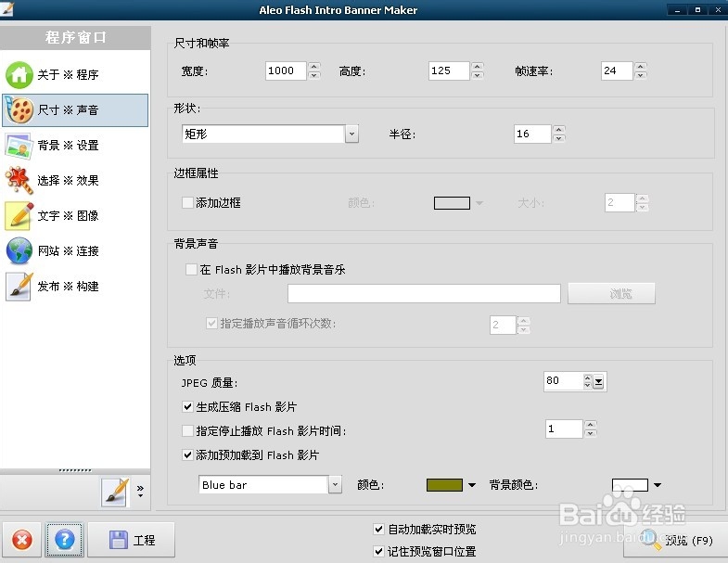
Task: Open the 矩形 shape dropdown
Action: tap(351, 134)
